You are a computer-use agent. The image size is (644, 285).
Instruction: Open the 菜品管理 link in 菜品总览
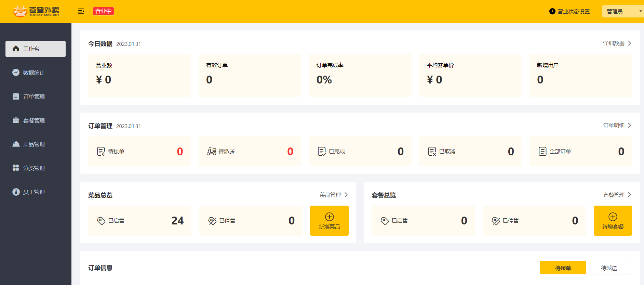tap(330, 195)
